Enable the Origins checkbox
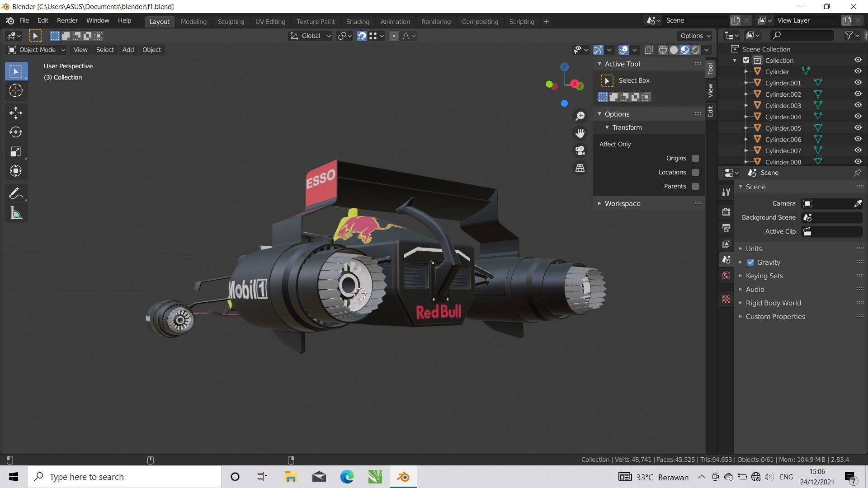This screenshot has width=868, height=488. click(x=695, y=158)
